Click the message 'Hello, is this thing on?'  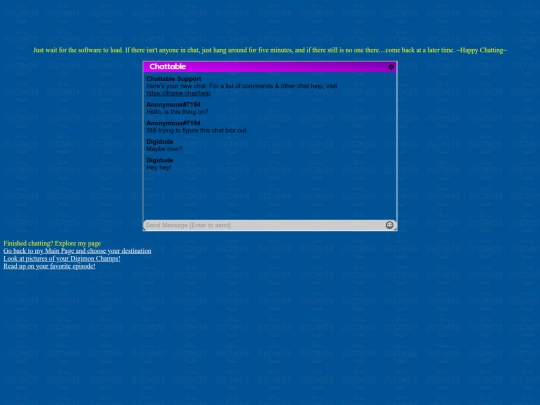[177, 112]
